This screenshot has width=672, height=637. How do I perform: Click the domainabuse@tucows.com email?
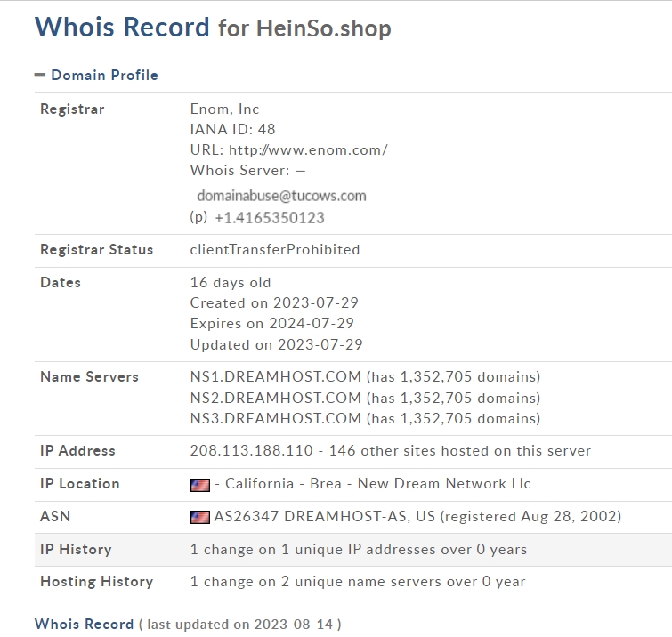(281, 196)
